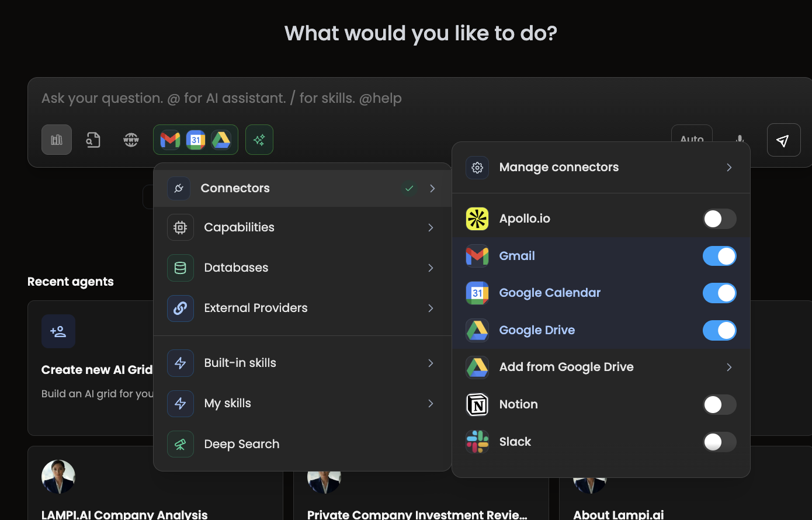Click the Slack logo icon
The width and height of the screenshot is (812, 520).
click(x=477, y=442)
